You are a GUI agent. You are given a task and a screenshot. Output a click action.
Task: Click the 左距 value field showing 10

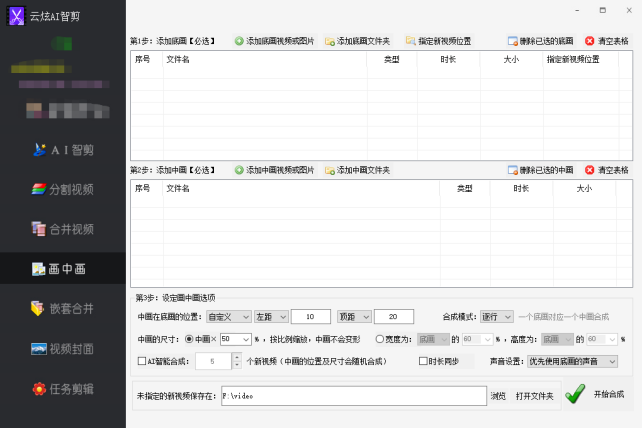[x=310, y=317]
